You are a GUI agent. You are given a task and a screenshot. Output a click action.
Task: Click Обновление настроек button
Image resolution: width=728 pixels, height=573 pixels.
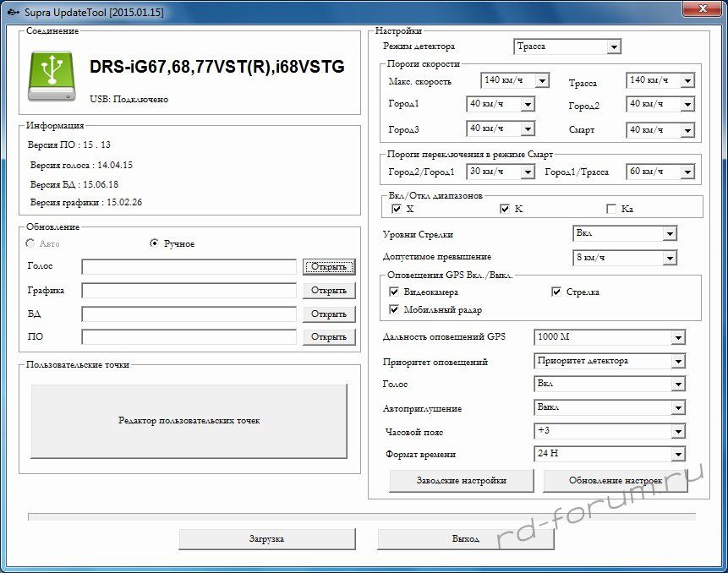tap(616, 481)
